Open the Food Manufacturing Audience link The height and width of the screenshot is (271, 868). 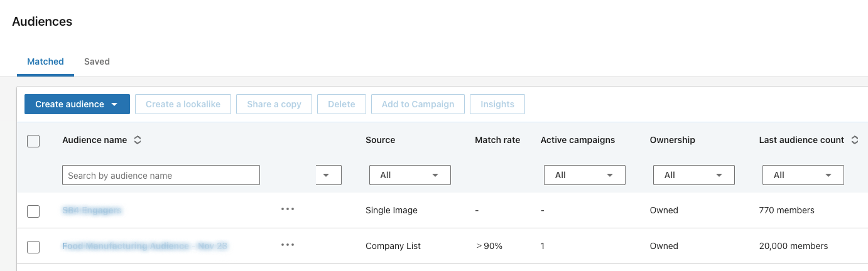(x=144, y=247)
